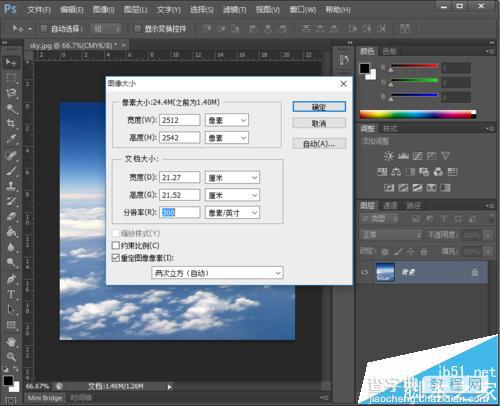The image size is (500, 406).
Task: Select the Eyedropper tool
Action: click(x=11, y=139)
